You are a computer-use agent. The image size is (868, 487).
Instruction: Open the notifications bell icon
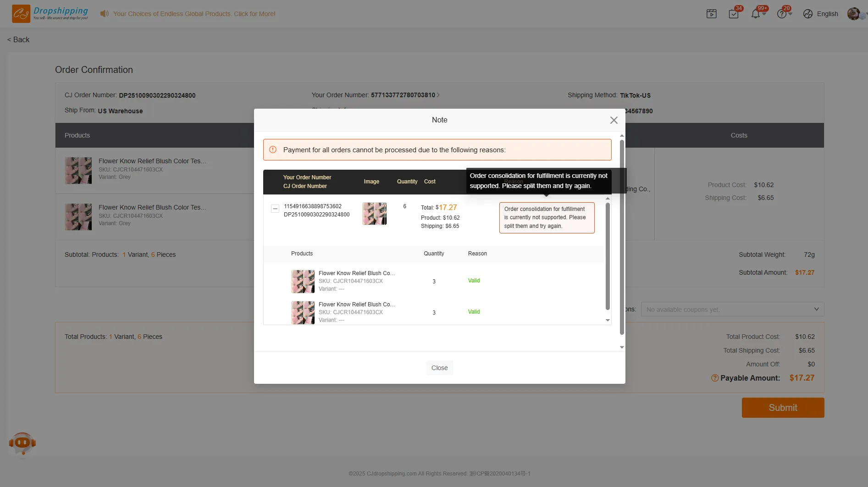(x=755, y=14)
